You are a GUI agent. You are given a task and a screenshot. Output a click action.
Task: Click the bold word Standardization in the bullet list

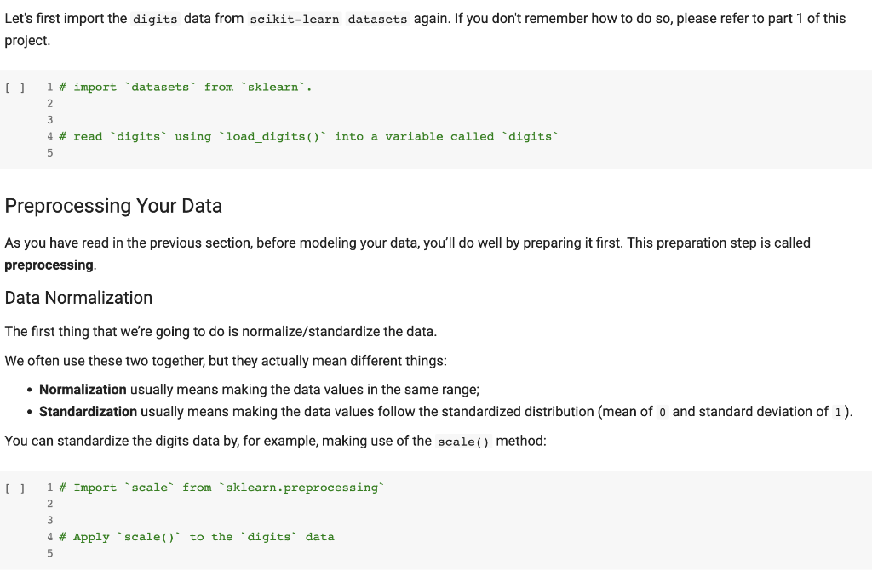pyautogui.click(x=88, y=411)
